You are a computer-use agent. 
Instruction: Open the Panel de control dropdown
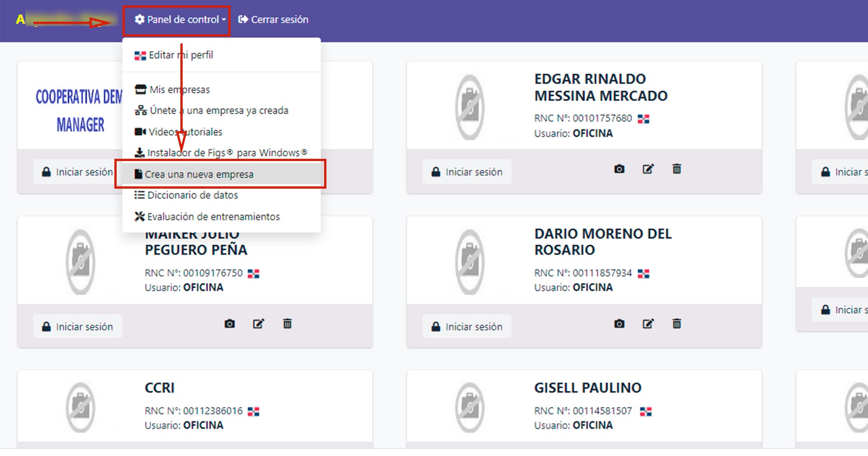pos(181,20)
